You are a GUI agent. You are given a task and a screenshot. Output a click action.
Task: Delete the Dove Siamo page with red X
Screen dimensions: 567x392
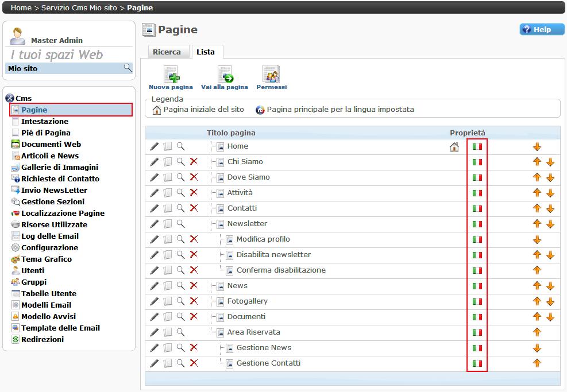[194, 177]
